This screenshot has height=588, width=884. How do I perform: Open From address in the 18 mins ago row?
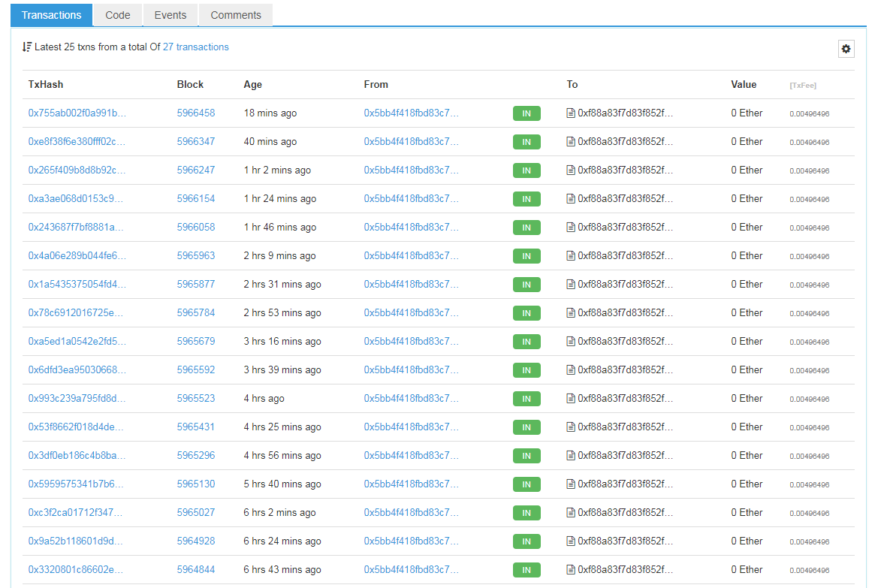(x=411, y=113)
